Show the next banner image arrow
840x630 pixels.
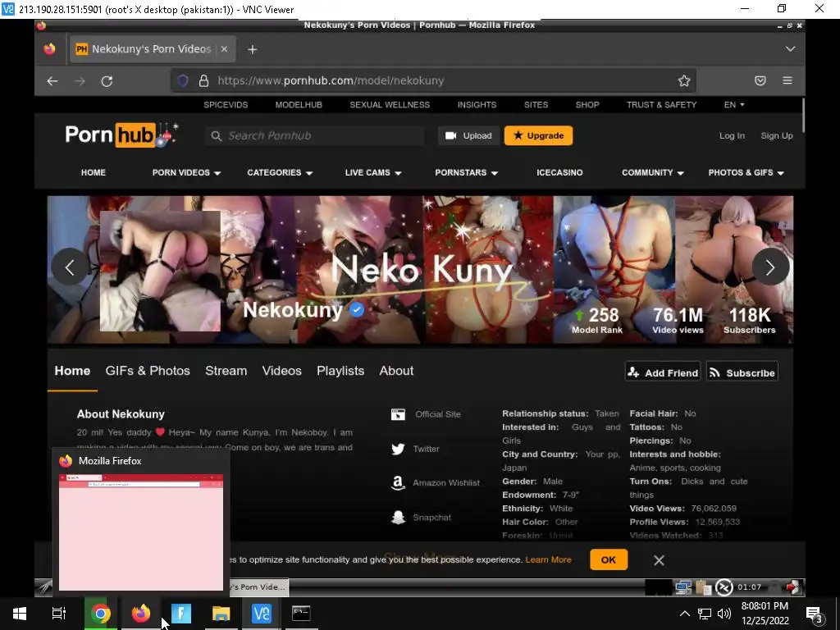point(770,267)
